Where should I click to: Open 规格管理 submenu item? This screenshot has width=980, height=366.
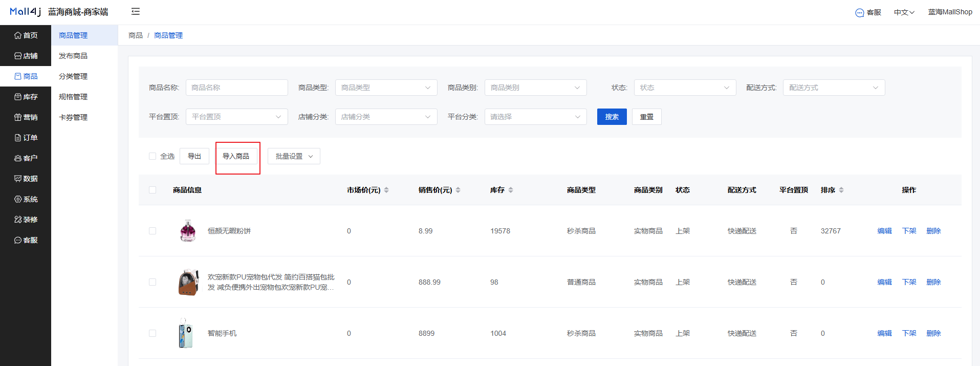pyautogui.click(x=84, y=97)
